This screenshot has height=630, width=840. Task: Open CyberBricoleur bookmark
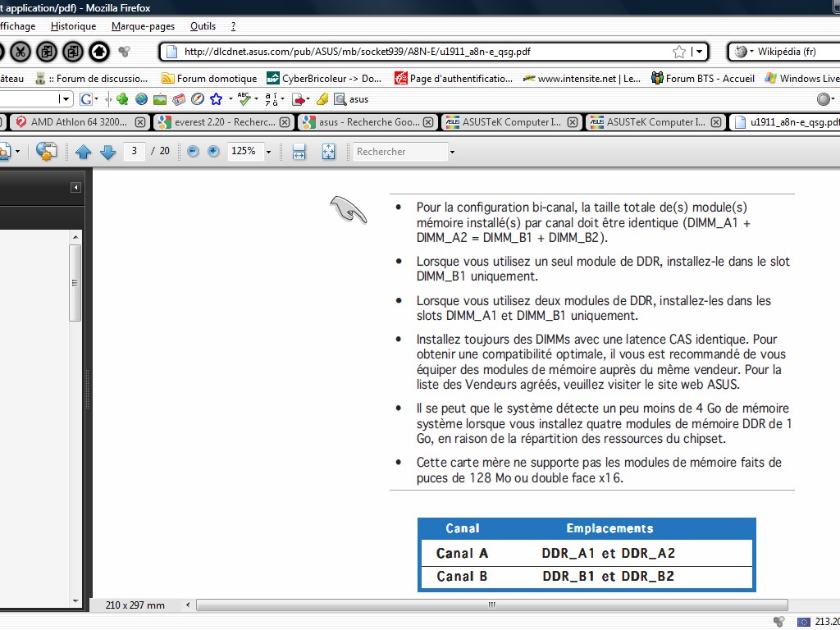coord(325,79)
